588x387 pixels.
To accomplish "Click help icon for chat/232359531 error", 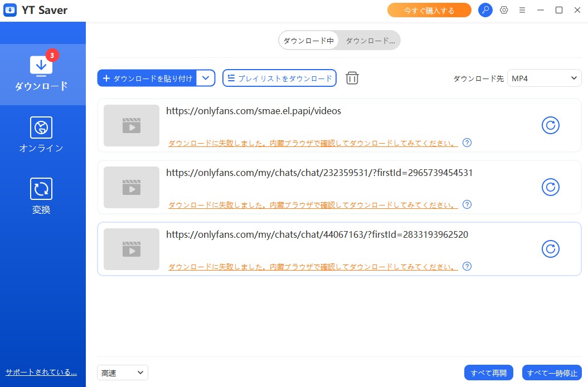I will (x=467, y=204).
